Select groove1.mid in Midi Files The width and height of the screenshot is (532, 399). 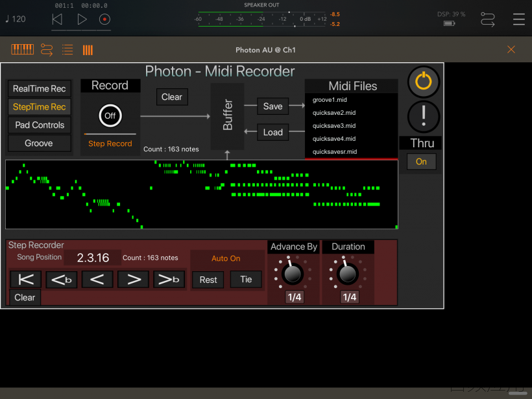click(351, 100)
